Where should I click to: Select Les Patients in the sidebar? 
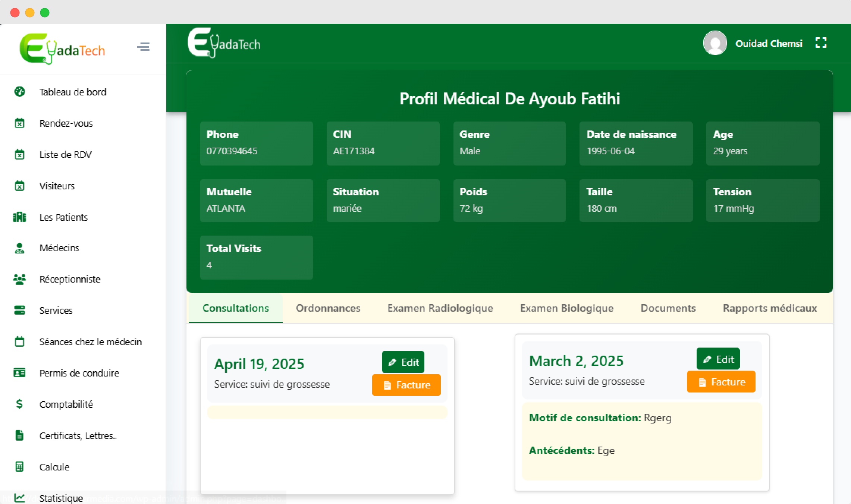64,217
